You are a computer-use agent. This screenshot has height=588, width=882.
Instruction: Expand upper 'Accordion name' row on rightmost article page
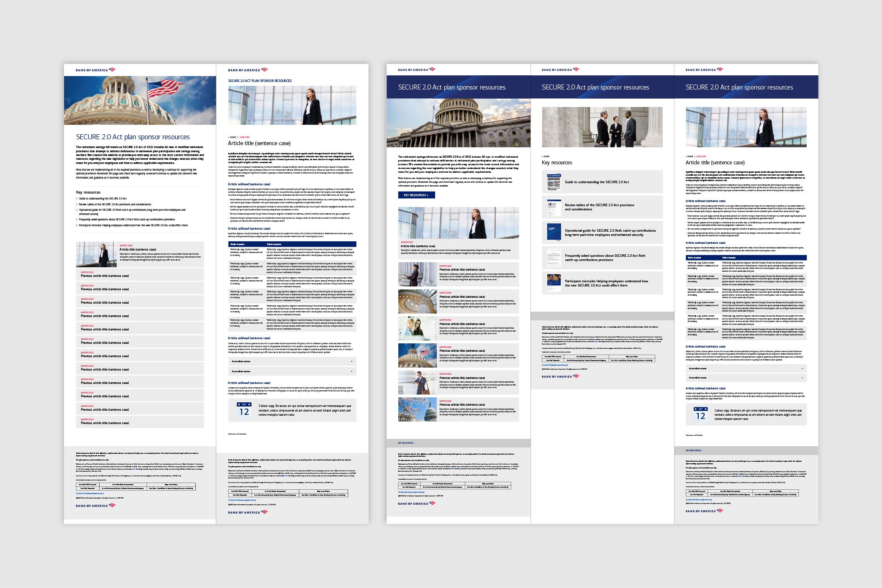coord(746,368)
